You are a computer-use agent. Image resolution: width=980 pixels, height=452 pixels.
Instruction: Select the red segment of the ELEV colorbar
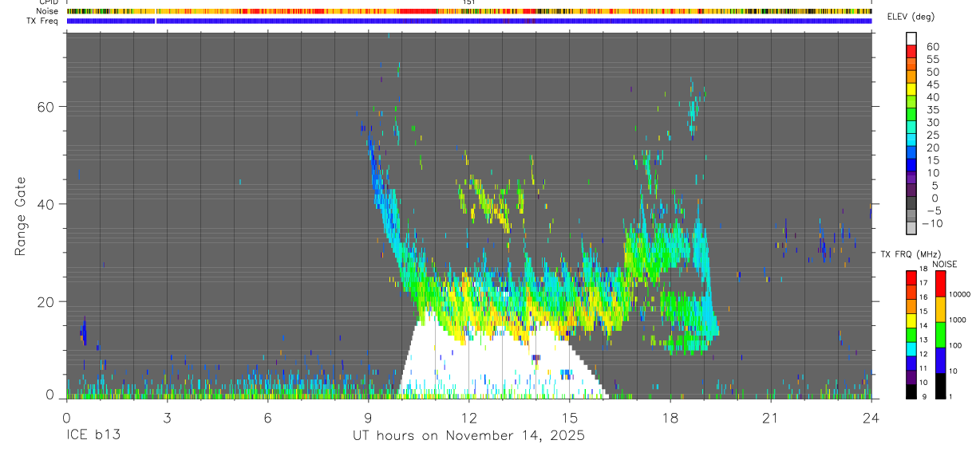pos(911,51)
